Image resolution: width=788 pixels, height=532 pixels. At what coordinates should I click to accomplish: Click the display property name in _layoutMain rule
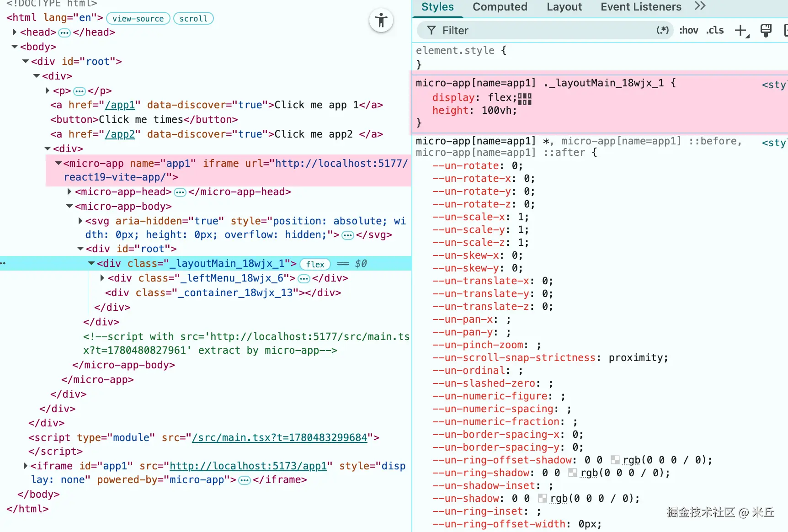point(453,97)
